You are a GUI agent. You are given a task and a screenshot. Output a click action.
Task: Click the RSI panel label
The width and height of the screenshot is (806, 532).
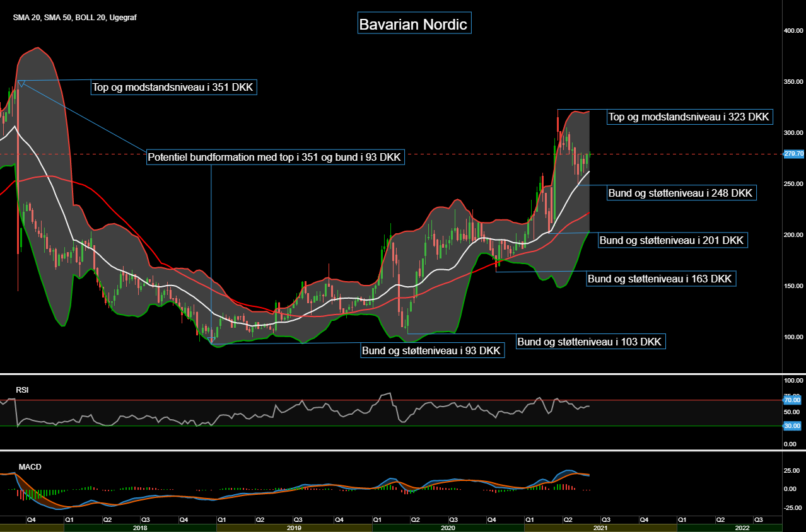tap(23, 390)
